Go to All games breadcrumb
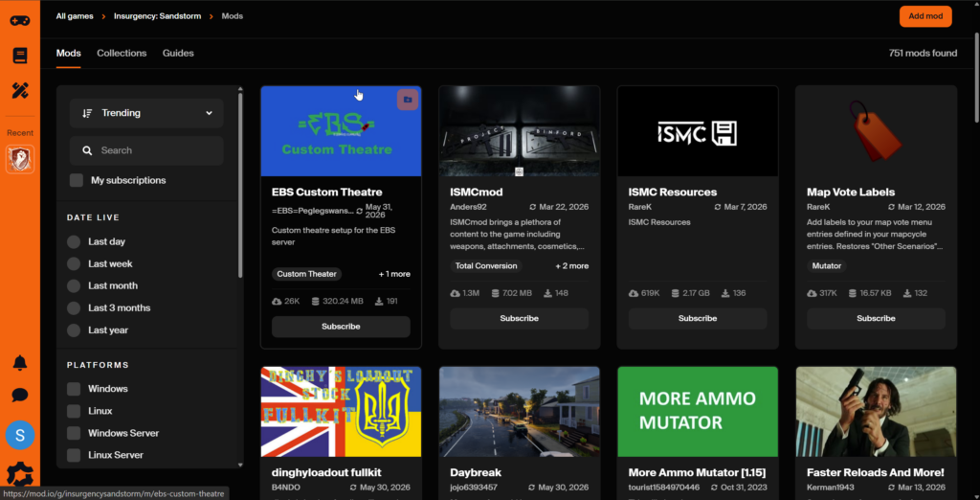This screenshot has height=500, width=980. pyautogui.click(x=75, y=16)
